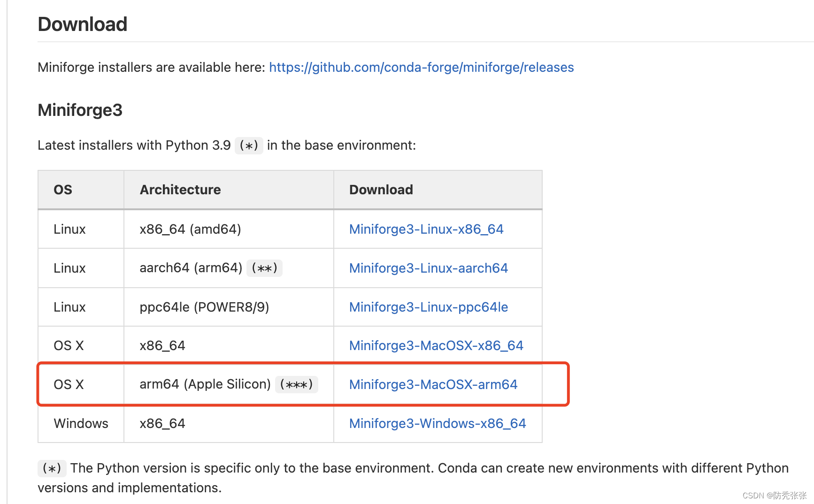
Task: Click the Miniforge3 subsection heading
Action: click(80, 110)
